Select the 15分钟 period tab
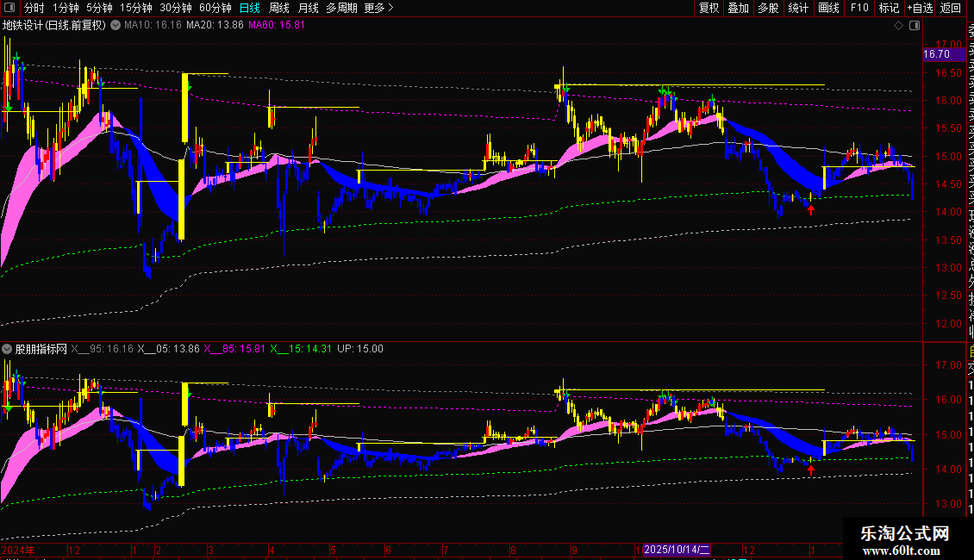The height and width of the screenshot is (560, 974). tap(136, 8)
